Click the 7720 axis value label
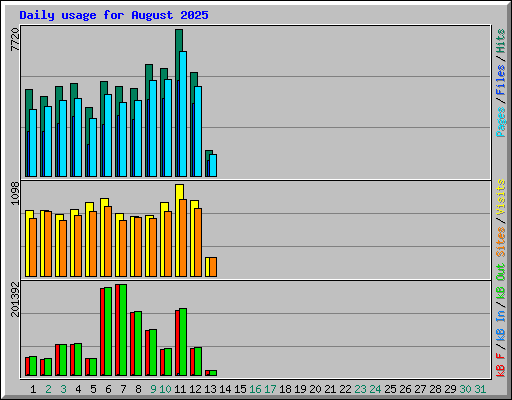This screenshot has height=400, width=512. pos(15,40)
